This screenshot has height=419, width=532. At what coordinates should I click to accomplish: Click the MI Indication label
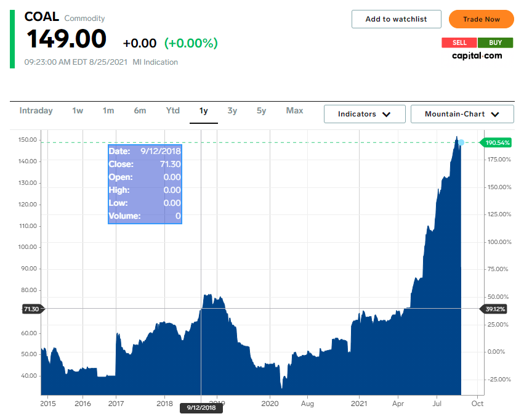tap(155, 62)
